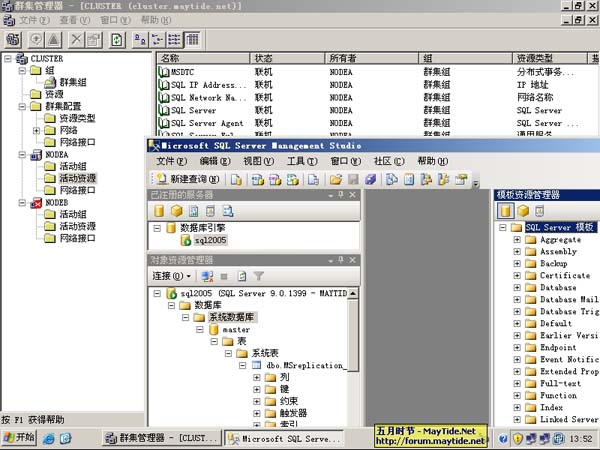Expand the Backup template folder
This screenshot has width=600, height=450.
516,264
